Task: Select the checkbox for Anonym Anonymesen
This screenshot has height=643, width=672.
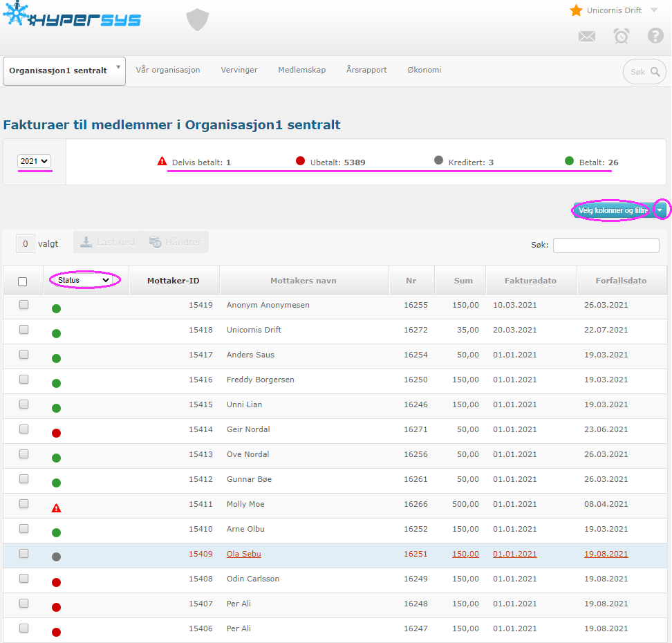Action: pyautogui.click(x=24, y=304)
